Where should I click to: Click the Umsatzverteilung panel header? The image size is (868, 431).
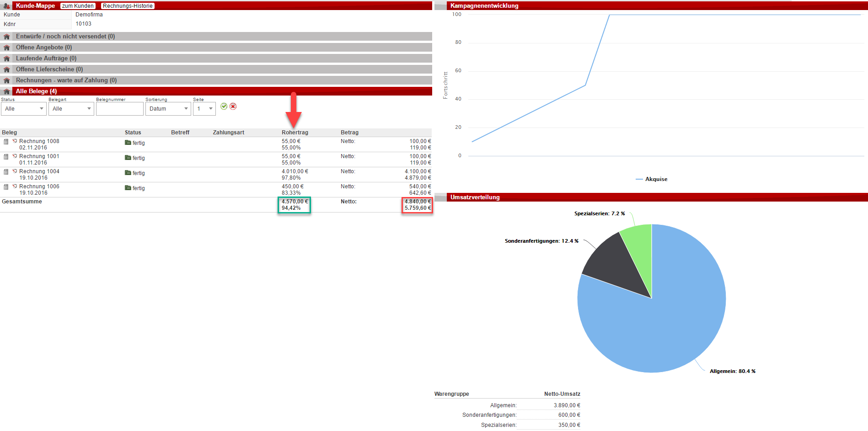(651, 197)
